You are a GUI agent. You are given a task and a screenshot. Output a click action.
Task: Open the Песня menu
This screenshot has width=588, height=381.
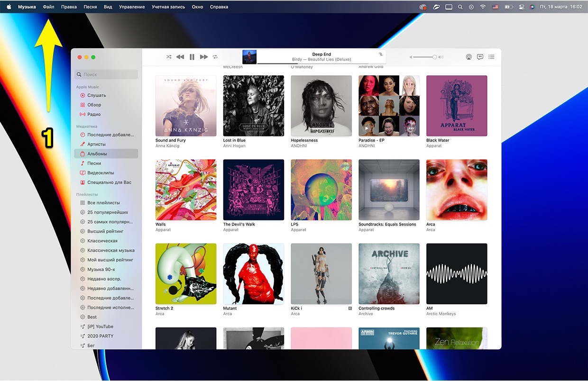pyautogui.click(x=90, y=7)
